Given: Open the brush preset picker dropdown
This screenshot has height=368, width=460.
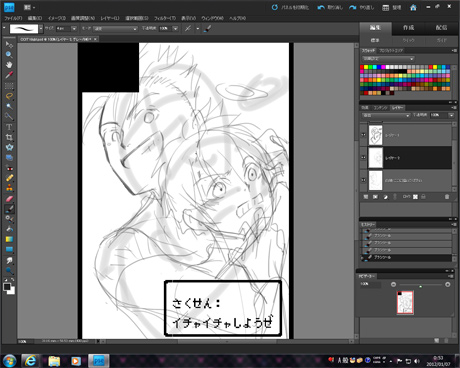Looking at the screenshot, I should pos(41,29).
